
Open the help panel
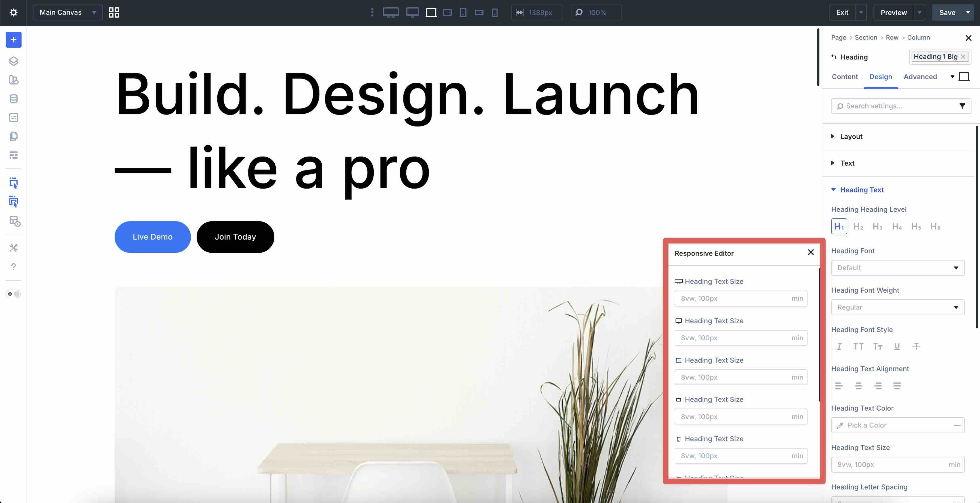click(13, 267)
